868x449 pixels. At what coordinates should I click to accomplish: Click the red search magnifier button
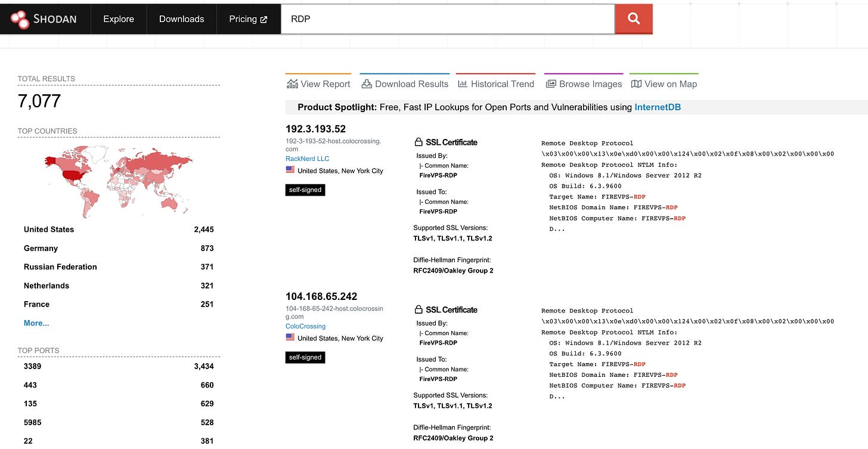pos(634,19)
